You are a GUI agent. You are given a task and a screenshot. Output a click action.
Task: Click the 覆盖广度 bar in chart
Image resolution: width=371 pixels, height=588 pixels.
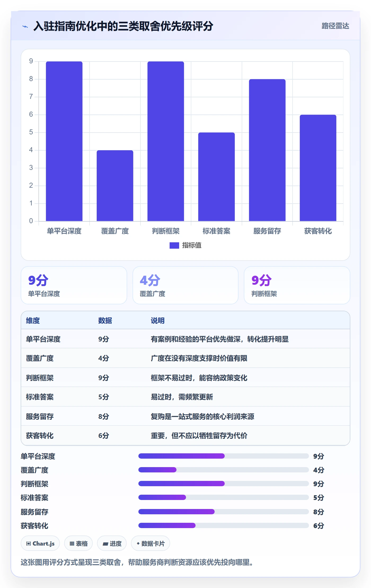pos(115,186)
